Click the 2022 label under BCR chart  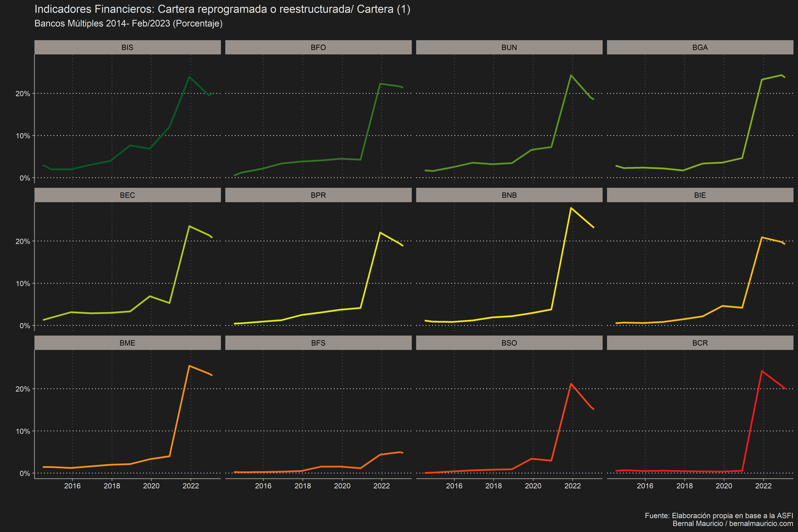click(x=763, y=486)
